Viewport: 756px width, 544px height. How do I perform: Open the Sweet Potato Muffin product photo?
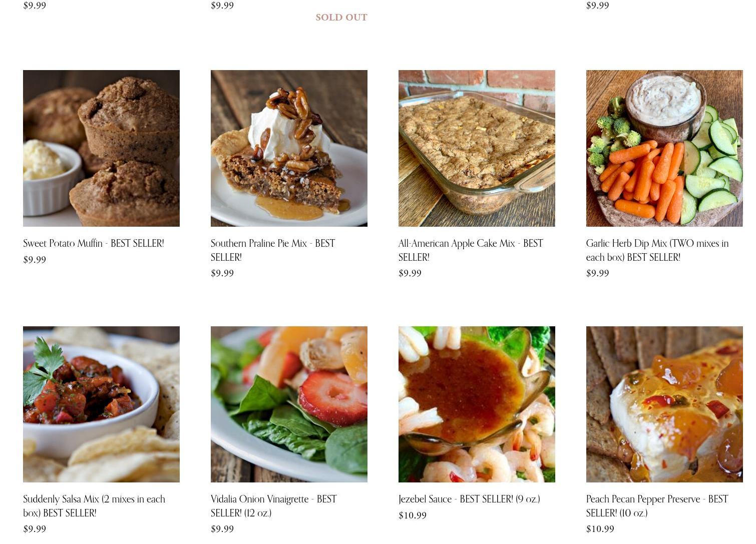(101, 148)
